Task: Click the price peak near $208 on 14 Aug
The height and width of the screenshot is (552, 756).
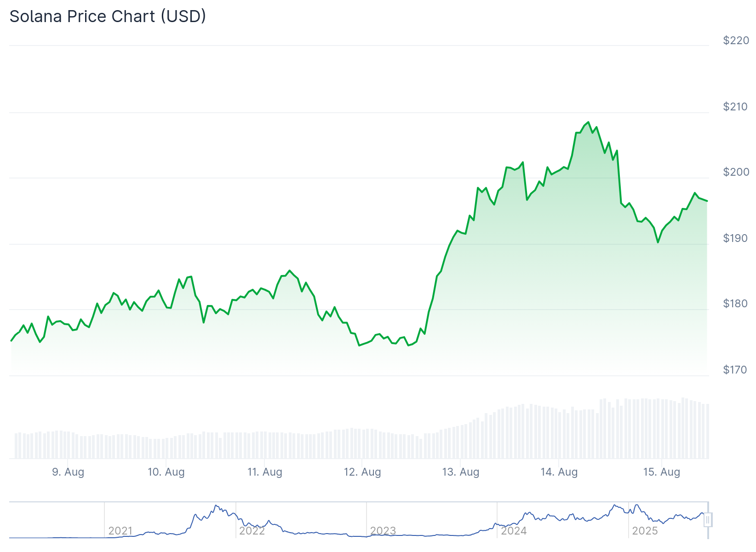Action: tap(588, 122)
